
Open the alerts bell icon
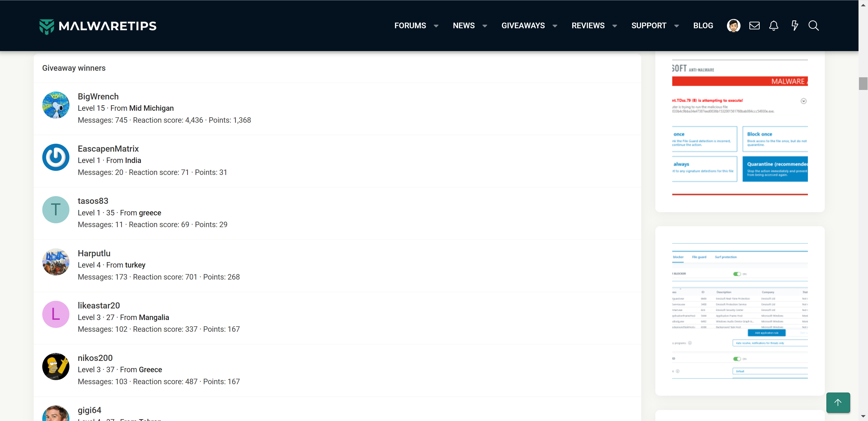click(774, 26)
